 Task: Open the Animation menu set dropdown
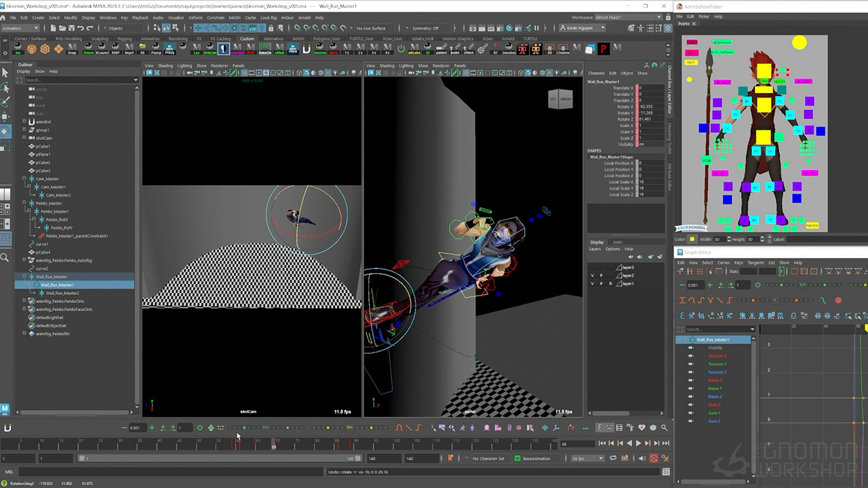[20, 28]
